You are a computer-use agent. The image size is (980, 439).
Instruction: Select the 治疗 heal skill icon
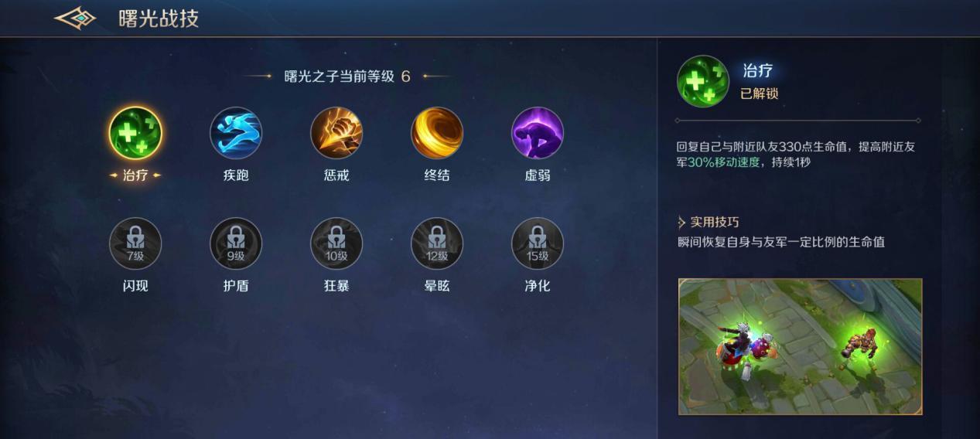point(135,133)
